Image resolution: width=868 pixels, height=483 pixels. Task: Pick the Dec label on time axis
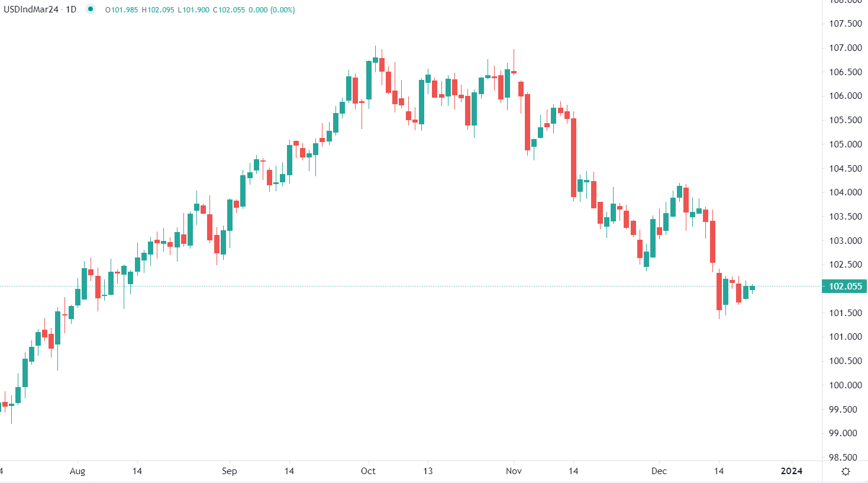coord(659,471)
